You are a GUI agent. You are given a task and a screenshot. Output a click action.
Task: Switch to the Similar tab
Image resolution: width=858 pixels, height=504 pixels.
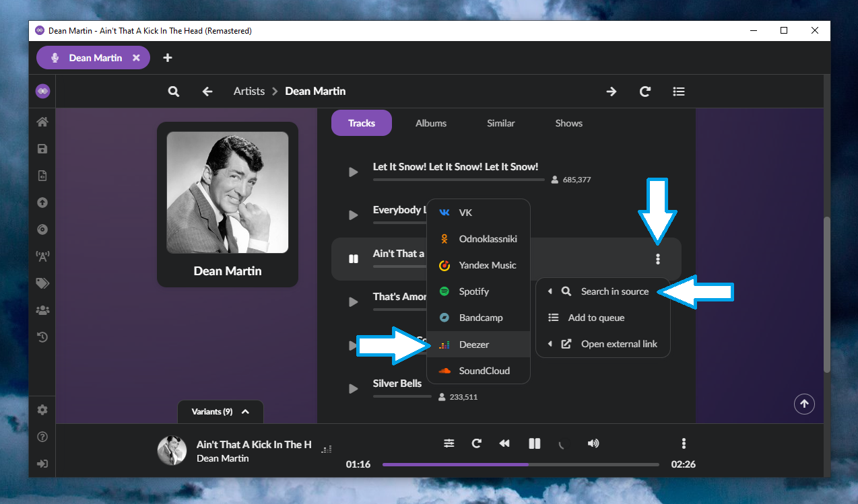[501, 123]
